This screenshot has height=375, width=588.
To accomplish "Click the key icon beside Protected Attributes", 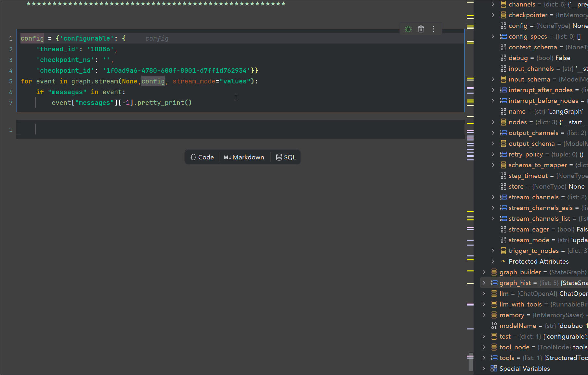I will pos(503,262).
